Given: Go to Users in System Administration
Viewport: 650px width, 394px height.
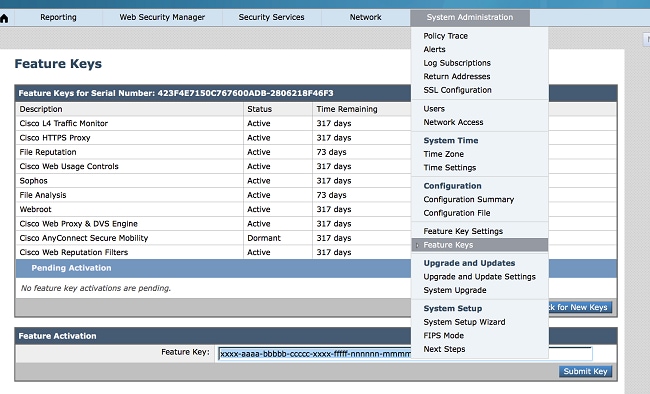Looking at the screenshot, I should (x=434, y=109).
